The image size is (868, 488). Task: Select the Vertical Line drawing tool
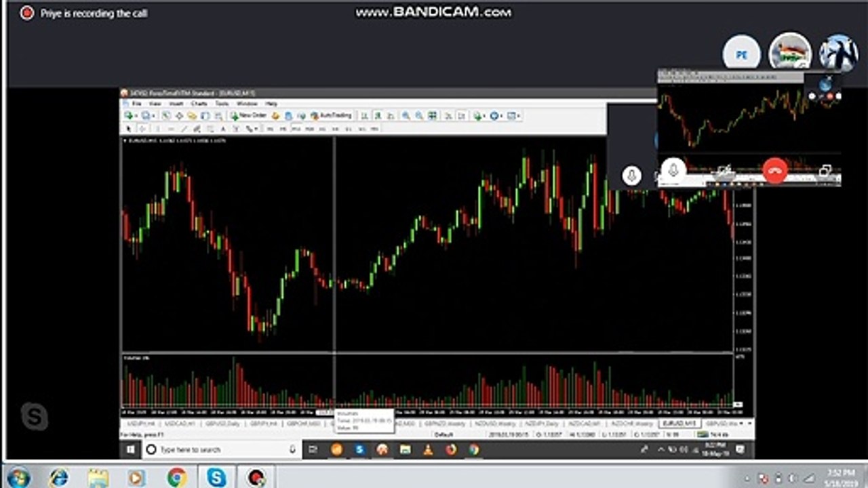click(x=157, y=128)
